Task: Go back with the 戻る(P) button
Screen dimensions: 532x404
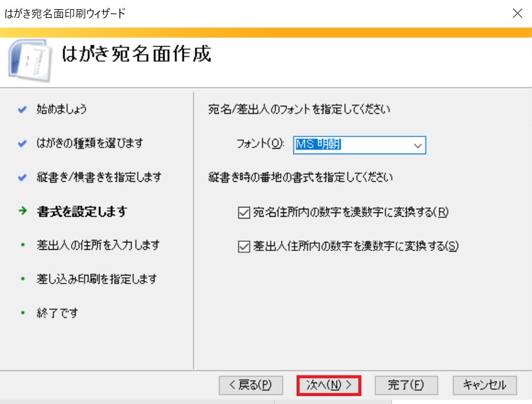Action: (x=249, y=385)
